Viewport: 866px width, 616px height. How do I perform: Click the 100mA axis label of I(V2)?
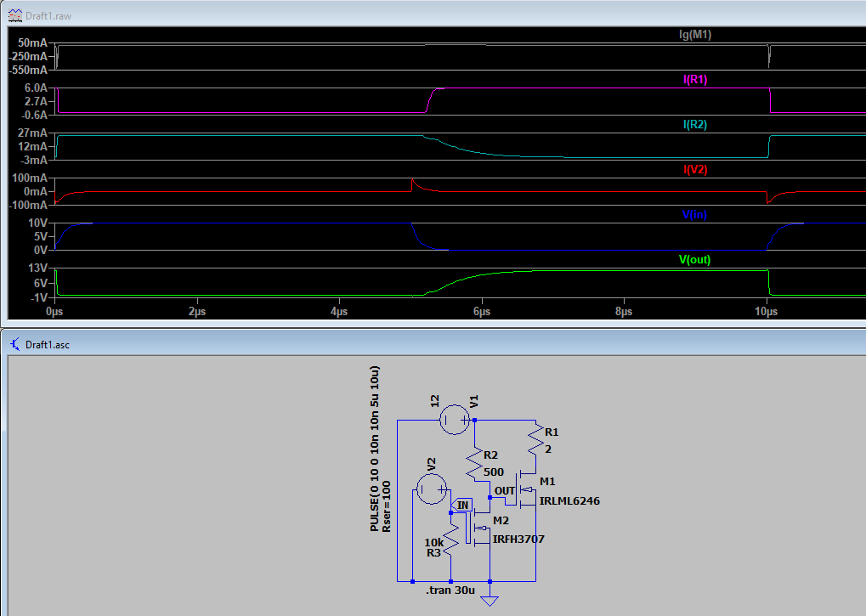(30, 178)
